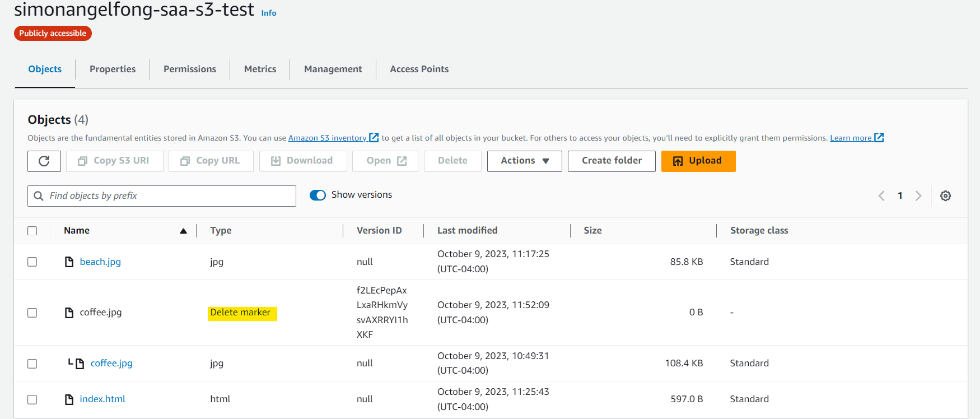Screen dimensions: 980x419
Task: Click the Download button
Action: [303, 161]
